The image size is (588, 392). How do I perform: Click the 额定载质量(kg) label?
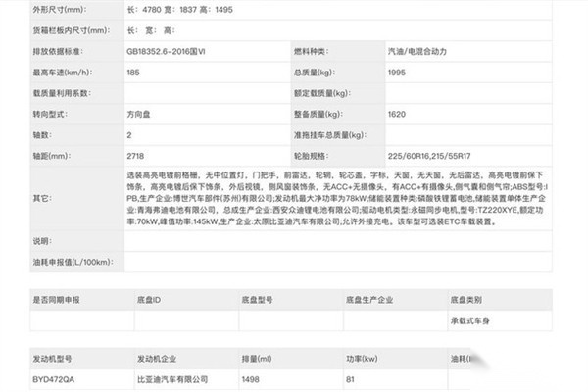pyautogui.click(x=322, y=93)
